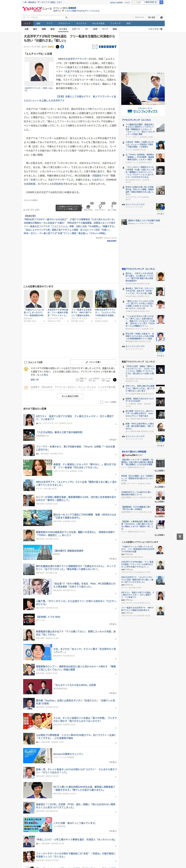React with 新しい視点 exclamation icon

tap(112, 207)
